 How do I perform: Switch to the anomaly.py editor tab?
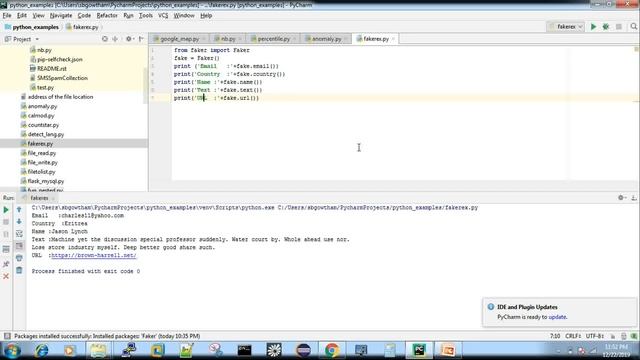tap(326, 39)
